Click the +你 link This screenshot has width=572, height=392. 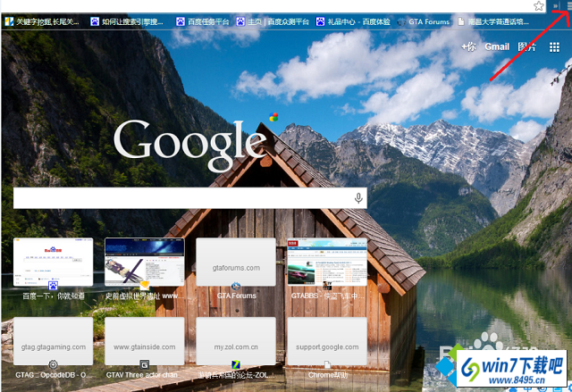coord(468,46)
